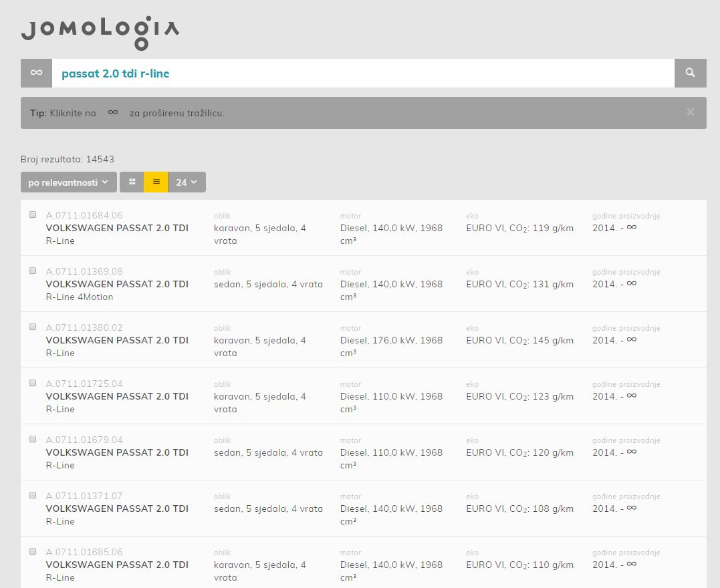Click motor text in row A.0711.01725.04
This screenshot has width=720, height=588.
tap(391, 402)
